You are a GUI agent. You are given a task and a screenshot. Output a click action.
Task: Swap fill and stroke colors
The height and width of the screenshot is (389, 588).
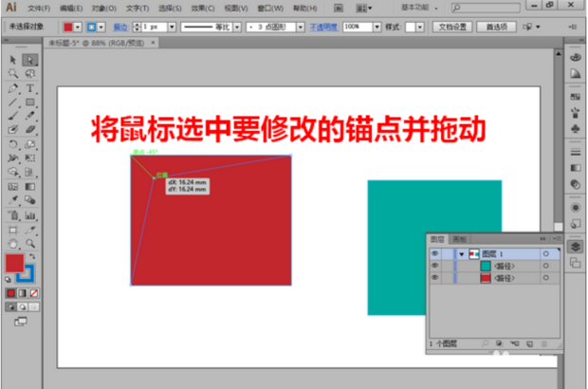click(x=32, y=256)
